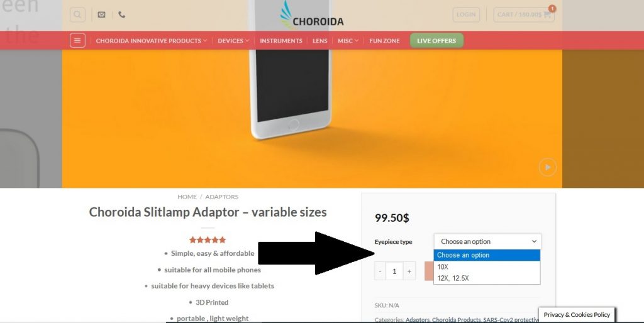Expand the Misc menu

[x=348, y=41]
